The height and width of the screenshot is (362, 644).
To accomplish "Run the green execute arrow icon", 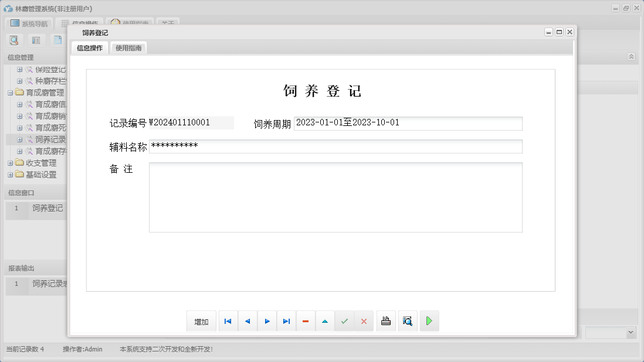I will pos(429,320).
